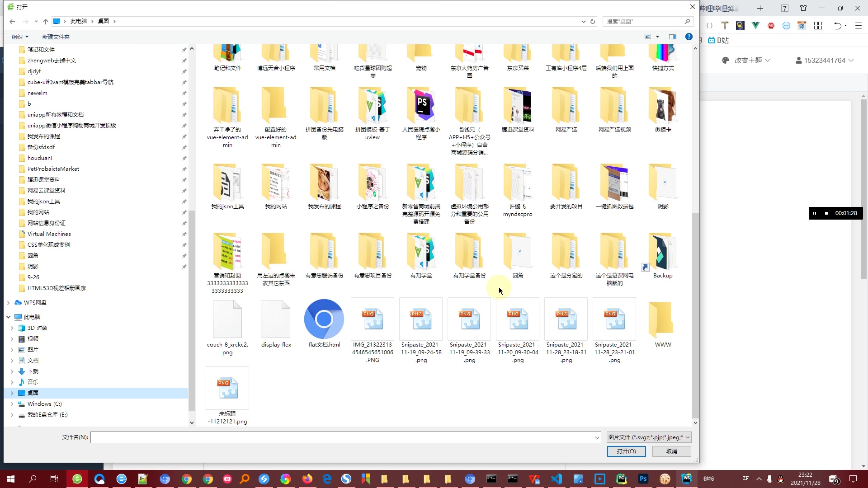Screen dimensions: 868x488
Task: Stop the screen recording
Action: click(826, 213)
